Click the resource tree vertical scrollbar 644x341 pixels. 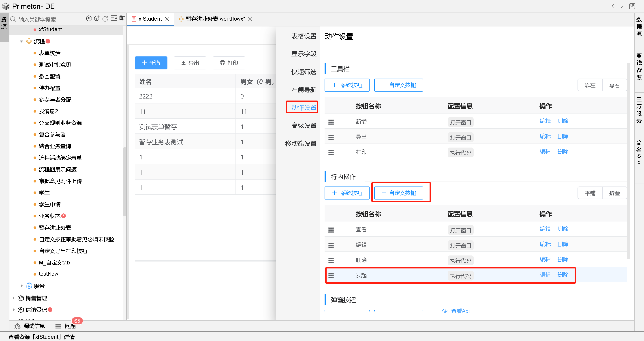pyautogui.click(x=124, y=181)
